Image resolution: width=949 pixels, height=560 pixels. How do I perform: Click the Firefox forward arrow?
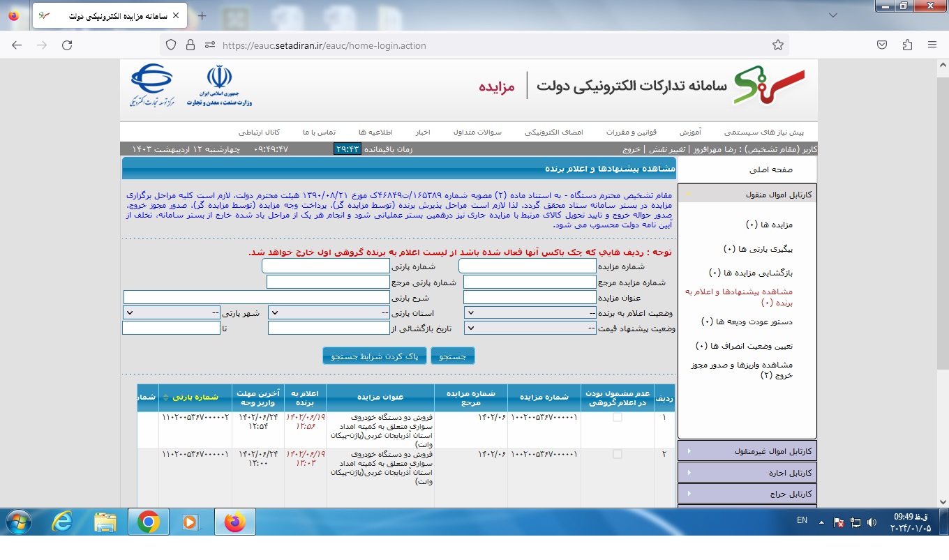click(42, 45)
